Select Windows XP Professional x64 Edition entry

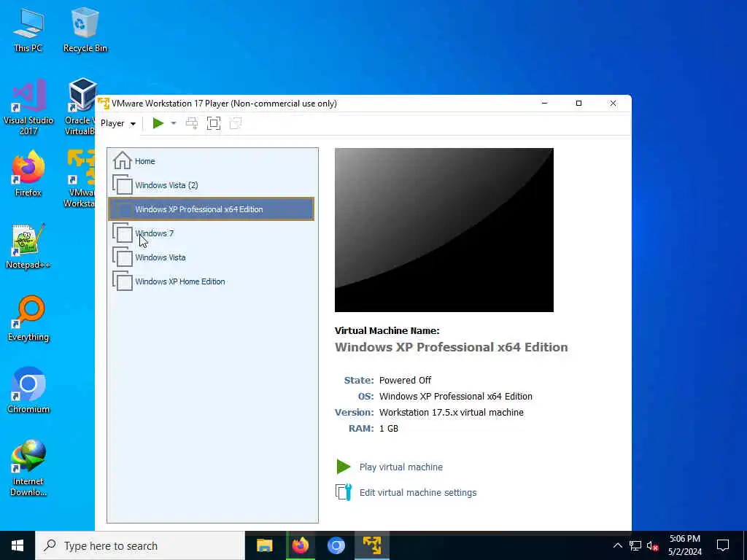(x=211, y=209)
